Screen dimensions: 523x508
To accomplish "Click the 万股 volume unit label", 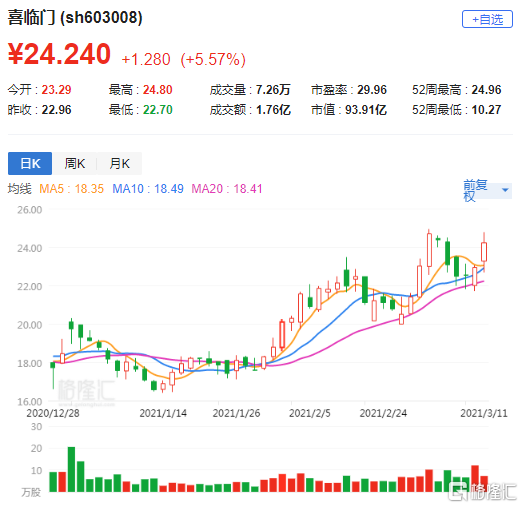I will (x=31, y=492).
